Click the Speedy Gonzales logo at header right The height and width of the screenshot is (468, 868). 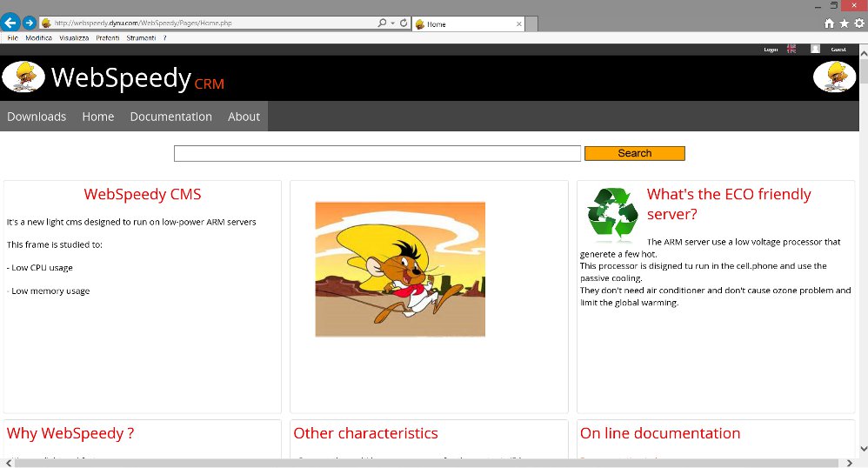pos(834,77)
